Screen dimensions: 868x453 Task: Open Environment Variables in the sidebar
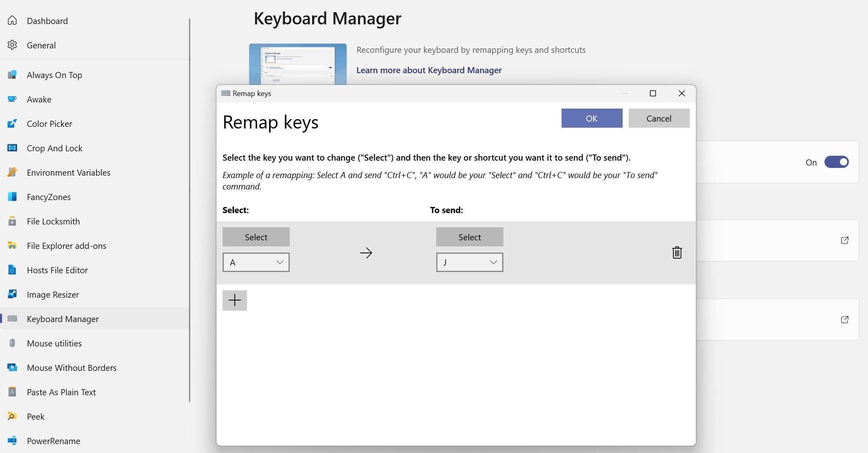pyautogui.click(x=68, y=172)
